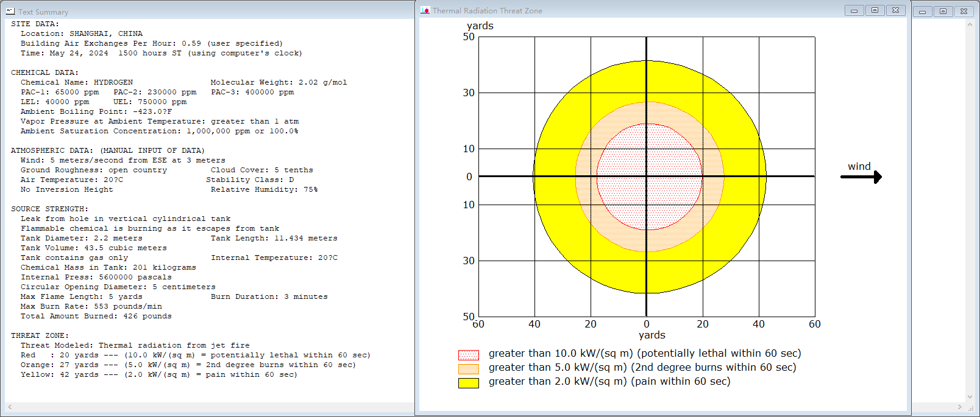Minimize the Thermal Radiation Threat Zone window
This screenshot has width=980, height=417.
pyautogui.click(x=854, y=10)
